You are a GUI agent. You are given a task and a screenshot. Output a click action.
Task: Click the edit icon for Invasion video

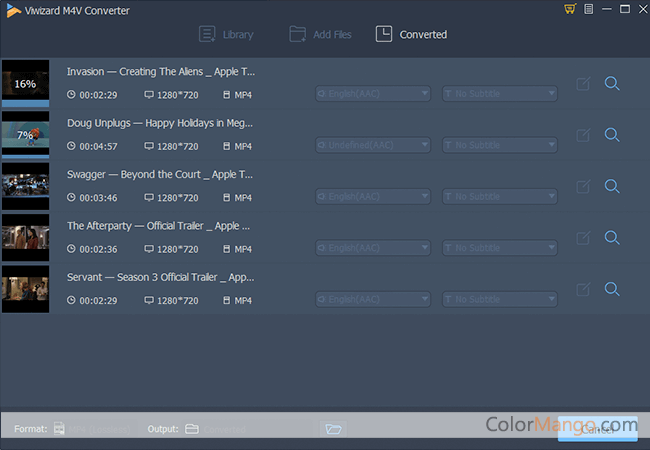(x=583, y=84)
